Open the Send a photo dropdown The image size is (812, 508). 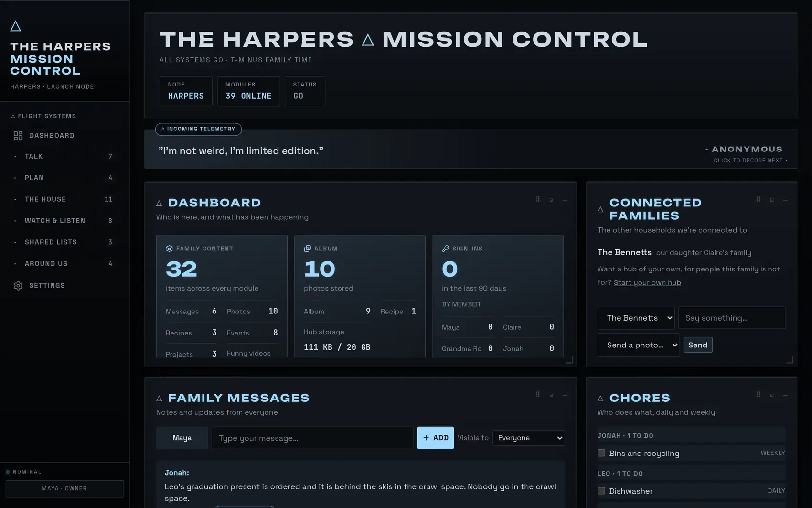click(639, 345)
